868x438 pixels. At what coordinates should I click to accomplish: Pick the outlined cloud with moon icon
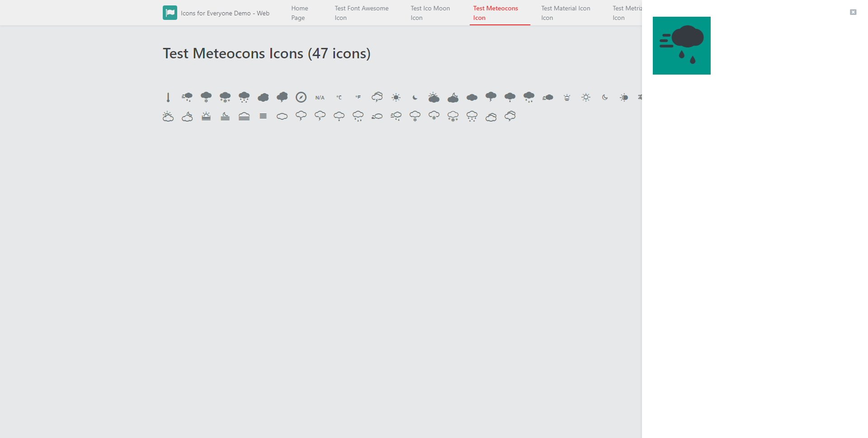[x=187, y=117]
